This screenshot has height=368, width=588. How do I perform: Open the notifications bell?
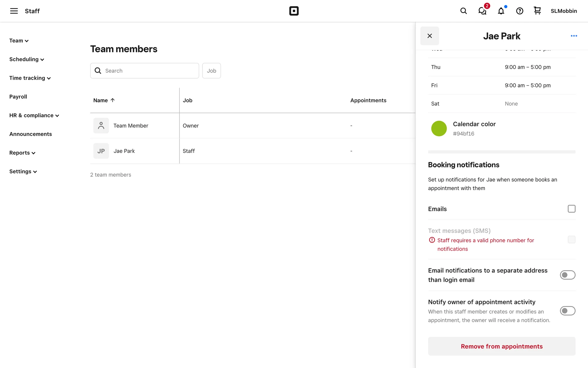pyautogui.click(x=501, y=11)
